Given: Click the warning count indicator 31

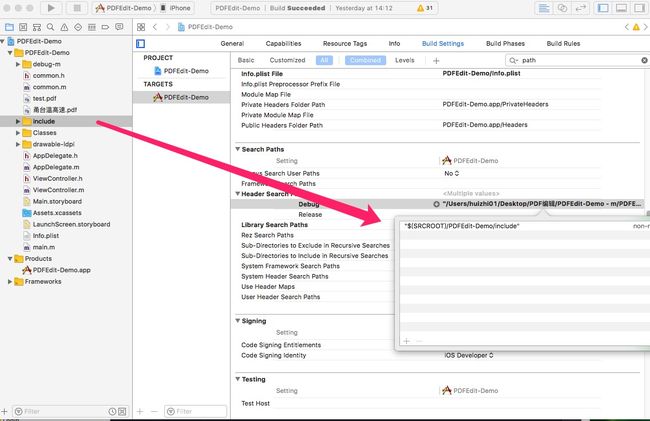Looking at the screenshot, I should click(x=425, y=8).
